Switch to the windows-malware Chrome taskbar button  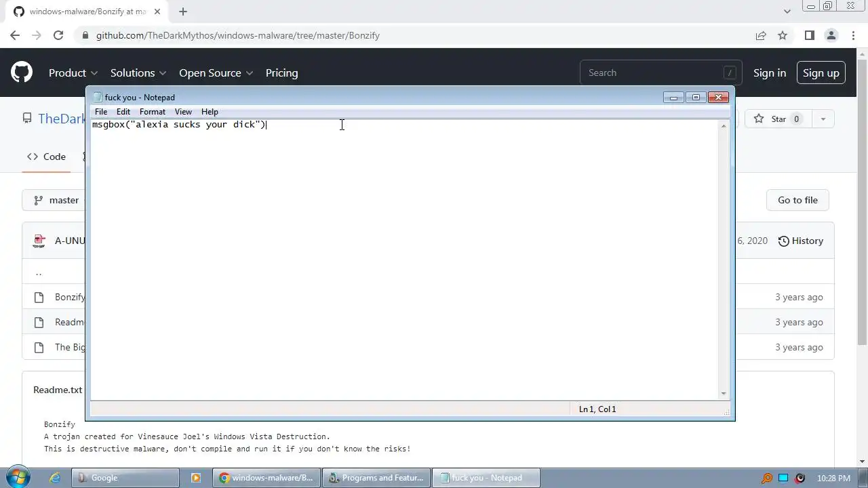[x=267, y=478]
